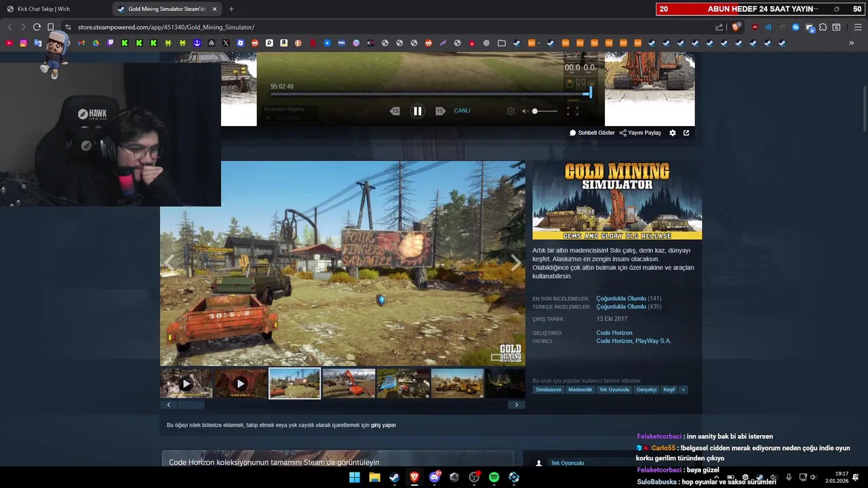Open File Explorer from taskbar

[x=374, y=477]
